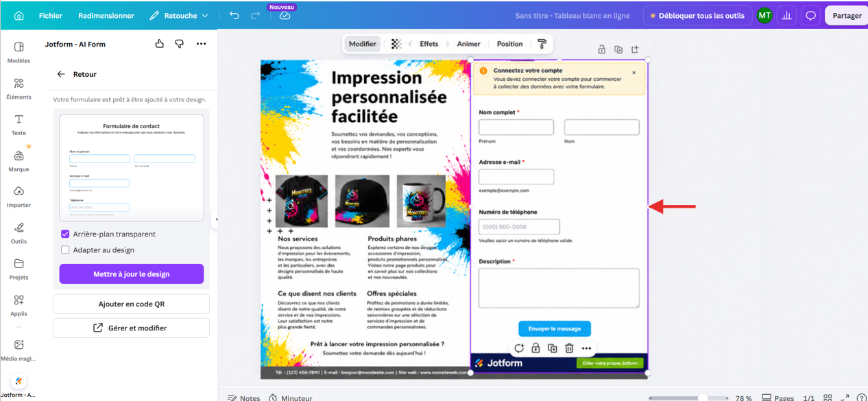
Task: Collapse the side panel handle
Action: 217,220
